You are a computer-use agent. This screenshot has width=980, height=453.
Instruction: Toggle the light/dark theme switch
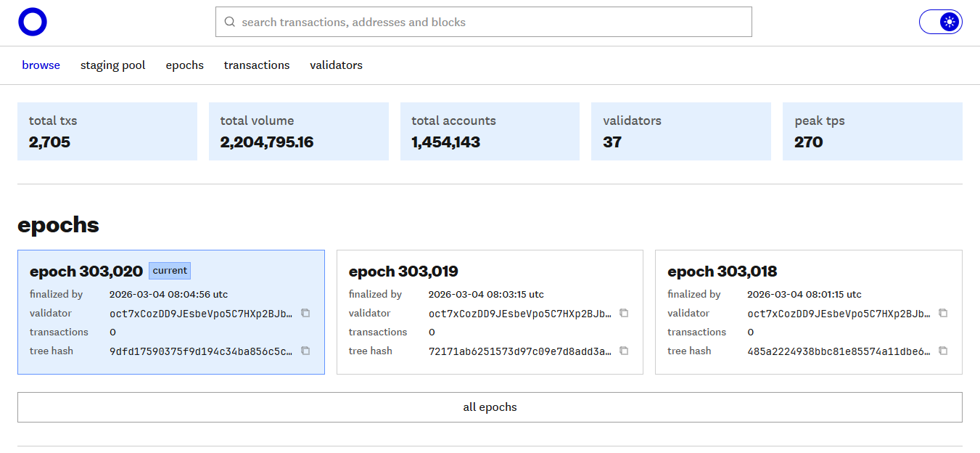[x=940, y=22]
